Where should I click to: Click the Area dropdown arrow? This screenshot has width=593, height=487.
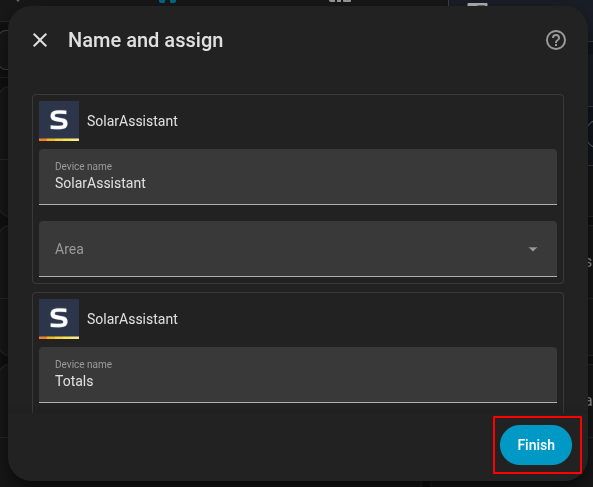tap(533, 249)
